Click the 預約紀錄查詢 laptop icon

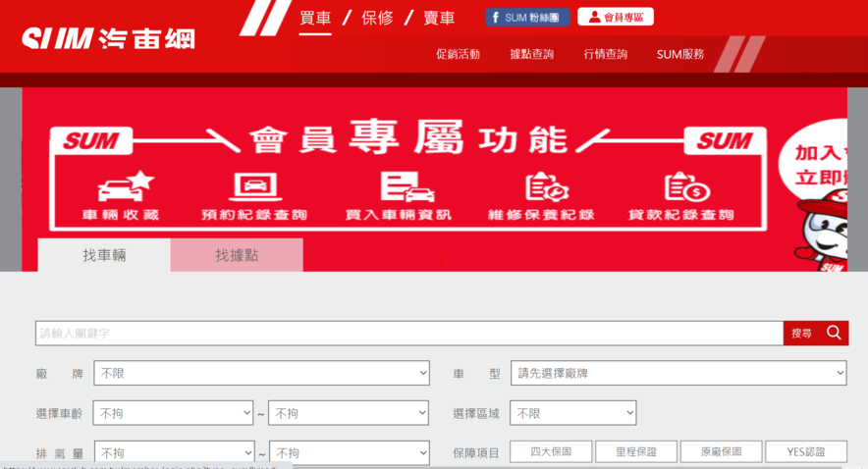(255, 186)
